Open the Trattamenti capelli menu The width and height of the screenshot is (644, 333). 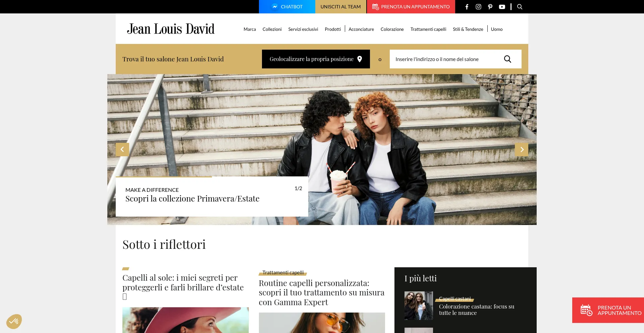tap(428, 29)
